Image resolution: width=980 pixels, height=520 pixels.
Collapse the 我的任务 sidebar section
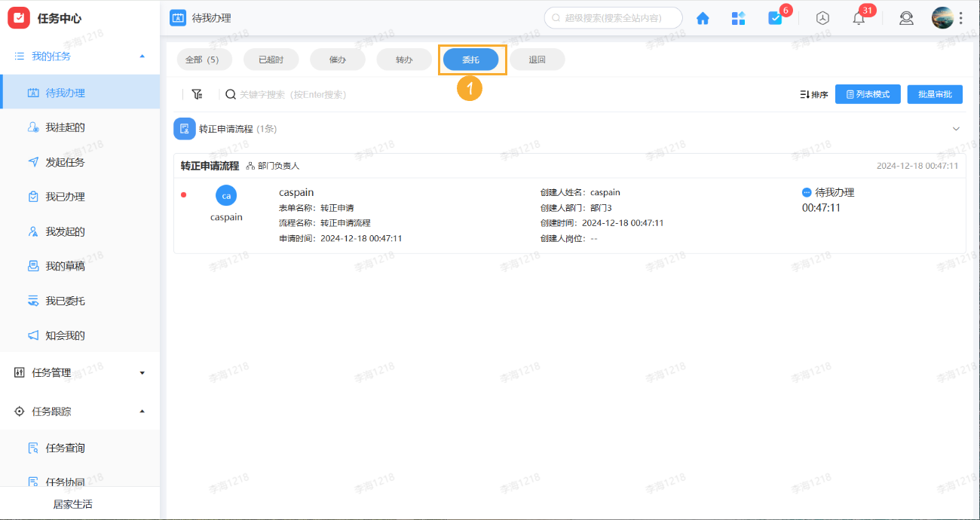tap(142, 55)
